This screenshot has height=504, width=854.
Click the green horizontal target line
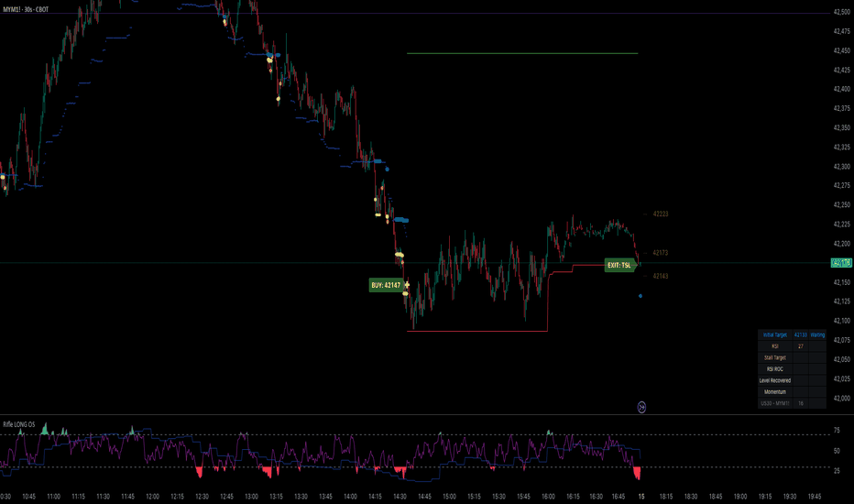(x=522, y=53)
